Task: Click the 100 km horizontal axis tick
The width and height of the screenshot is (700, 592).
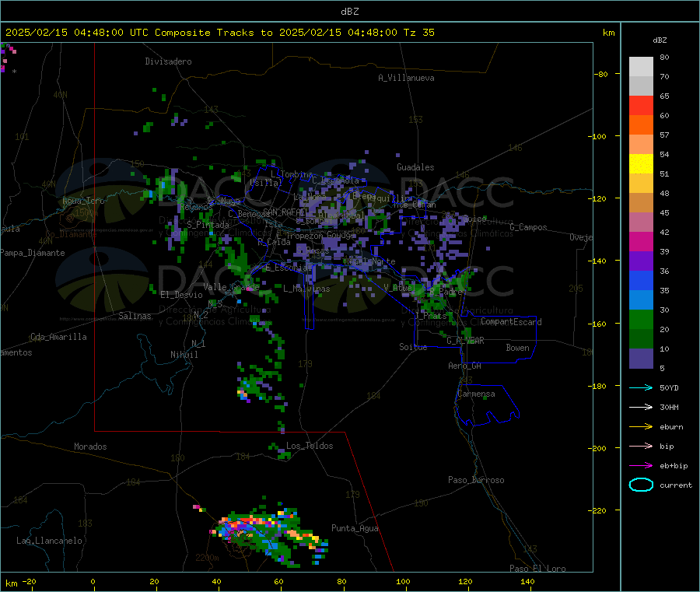Action: [403, 581]
